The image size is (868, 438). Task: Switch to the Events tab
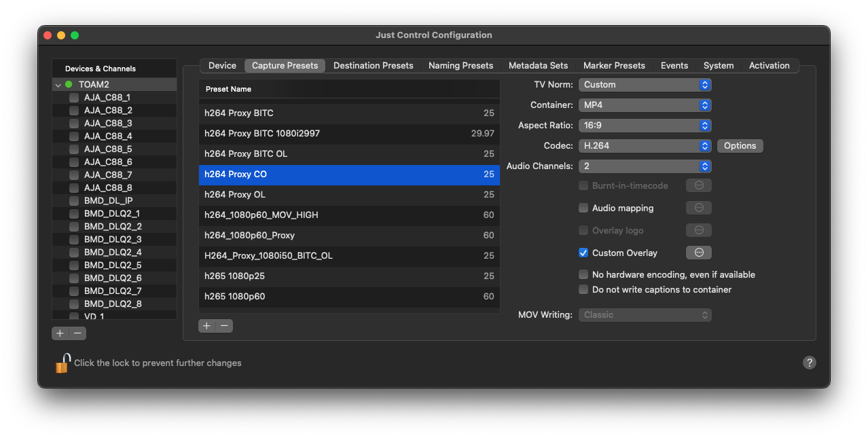click(674, 66)
